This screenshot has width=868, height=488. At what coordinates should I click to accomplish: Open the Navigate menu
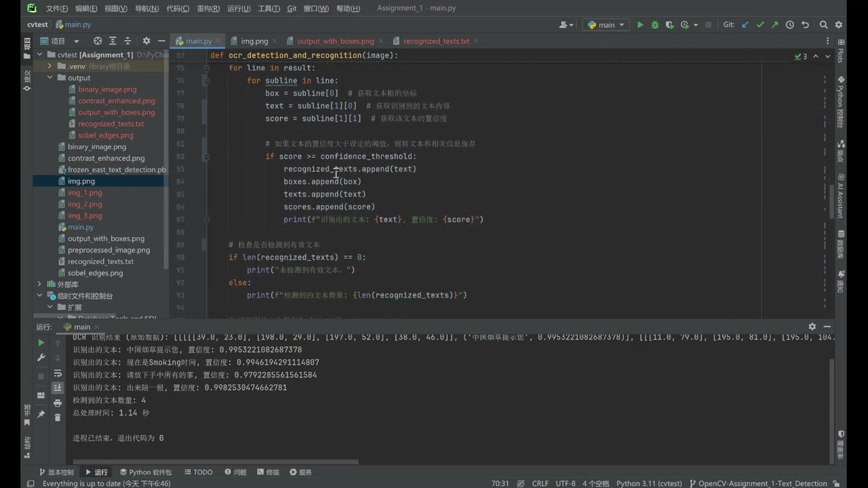(x=146, y=8)
